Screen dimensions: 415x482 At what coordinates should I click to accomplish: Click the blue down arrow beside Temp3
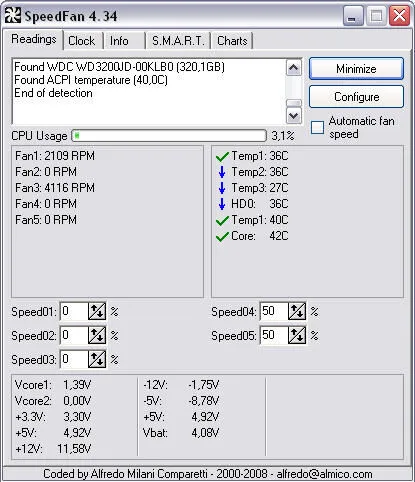(x=222, y=188)
